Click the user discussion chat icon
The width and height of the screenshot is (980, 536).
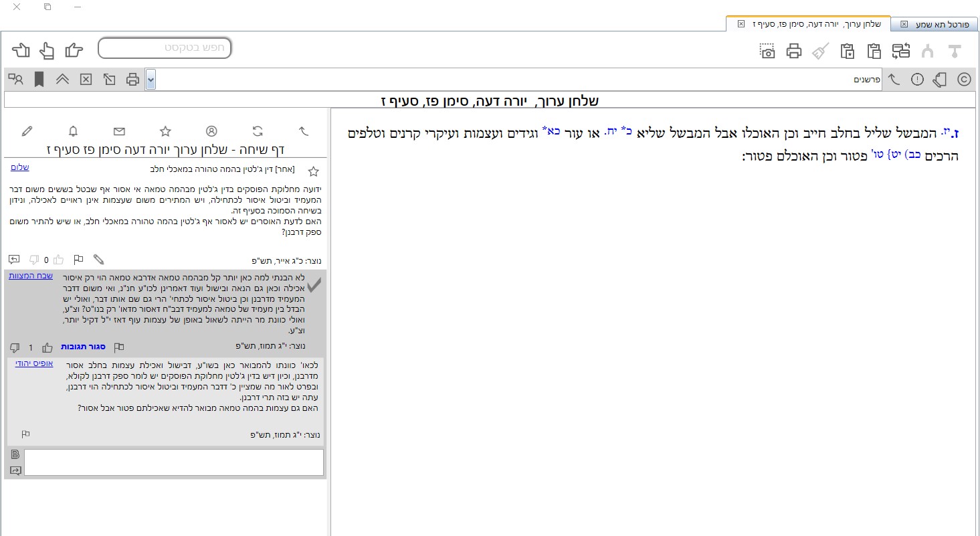pos(16,80)
